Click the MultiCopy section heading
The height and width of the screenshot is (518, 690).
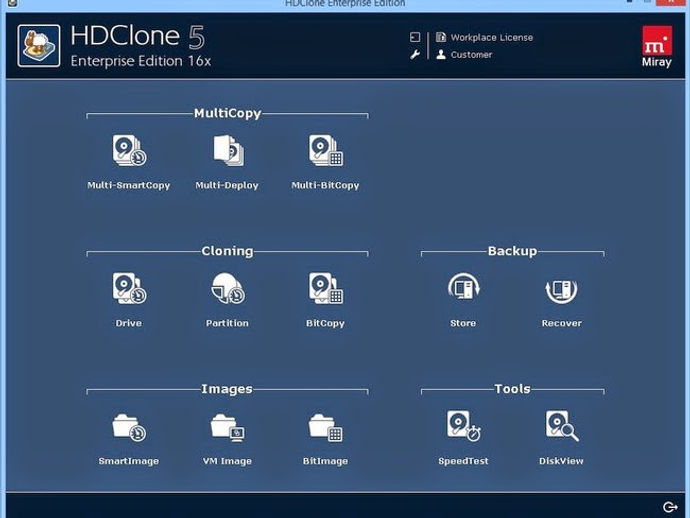point(228,113)
